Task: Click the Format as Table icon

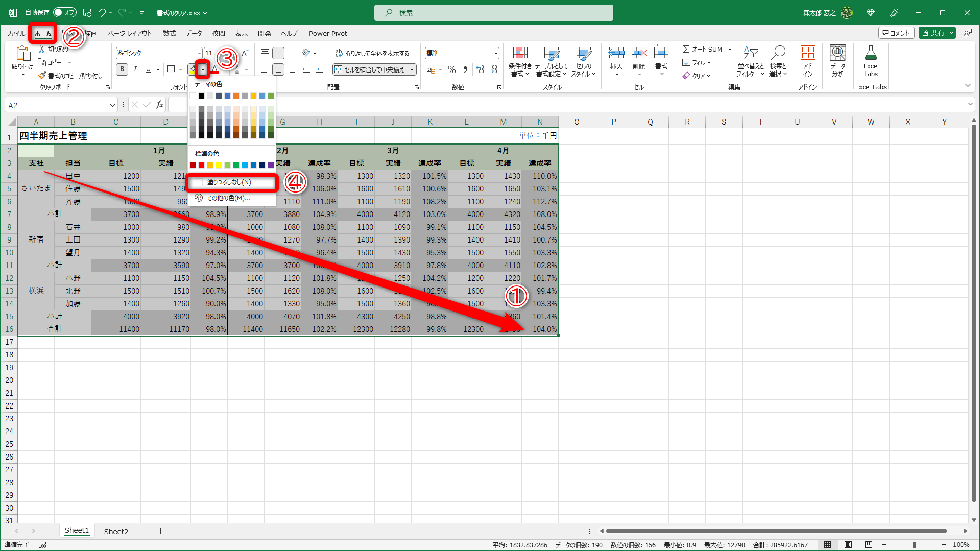Action: [x=551, y=53]
